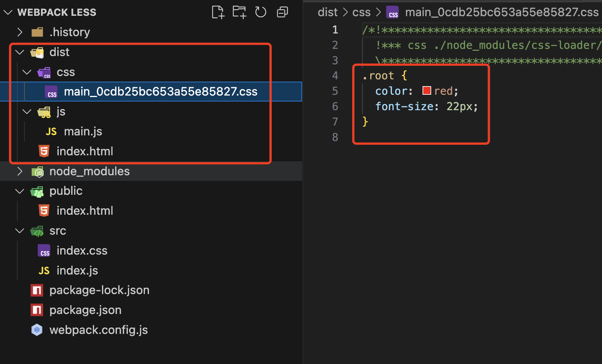Open package-lock.json from the Explorer

pyautogui.click(x=99, y=290)
